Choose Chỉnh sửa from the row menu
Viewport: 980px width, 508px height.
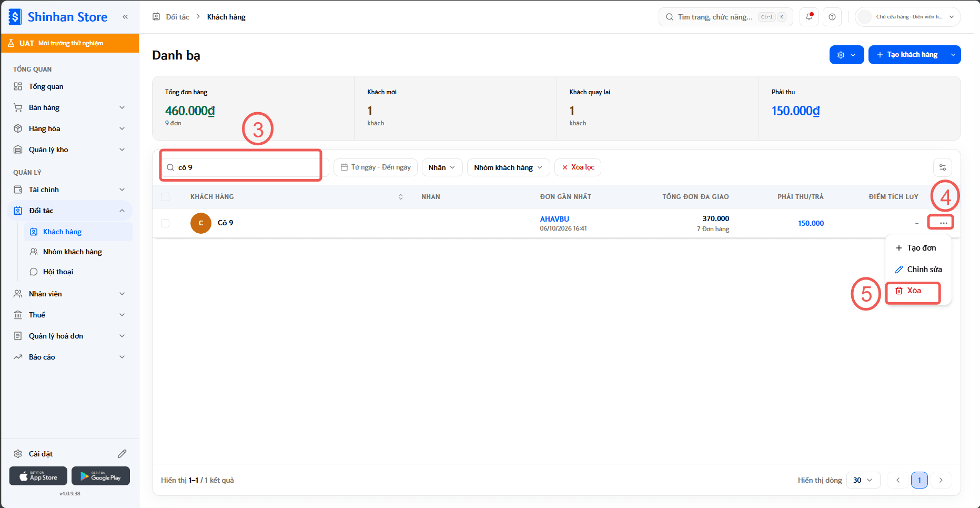[918, 270]
